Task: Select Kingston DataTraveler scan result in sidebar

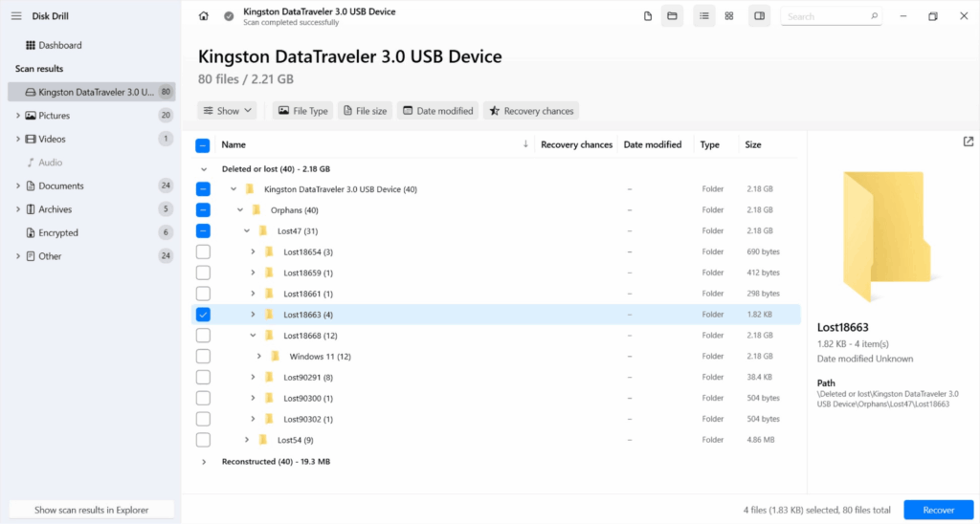Action: click(92, 92)
